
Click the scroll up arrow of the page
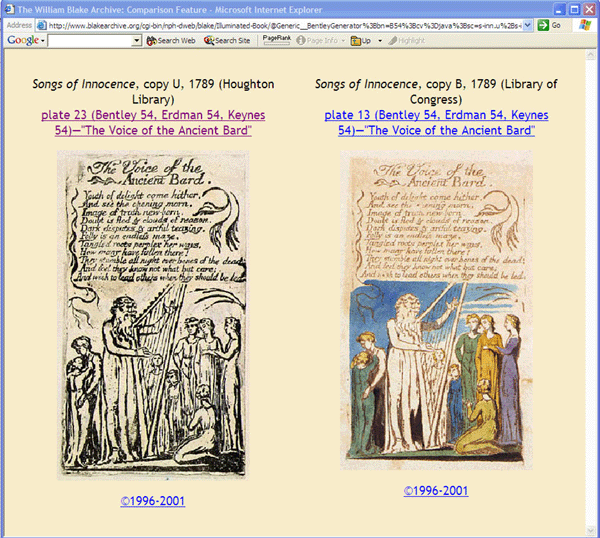[590, 55]
